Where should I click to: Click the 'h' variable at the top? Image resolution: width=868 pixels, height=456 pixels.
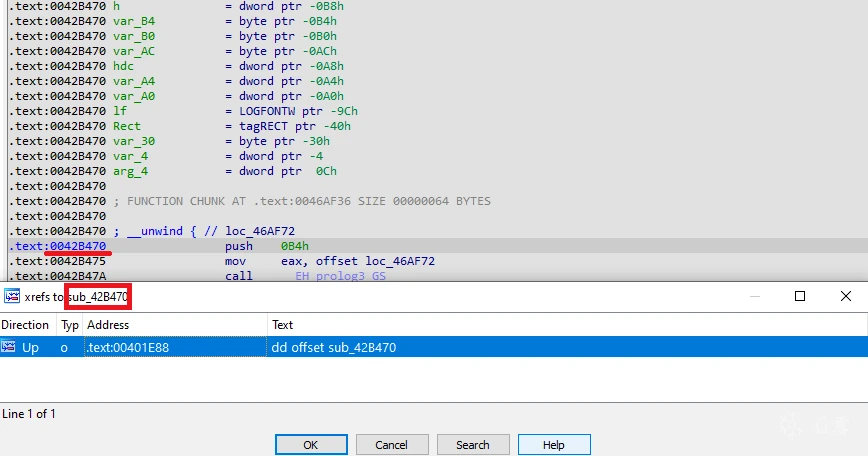coord(116,6)
